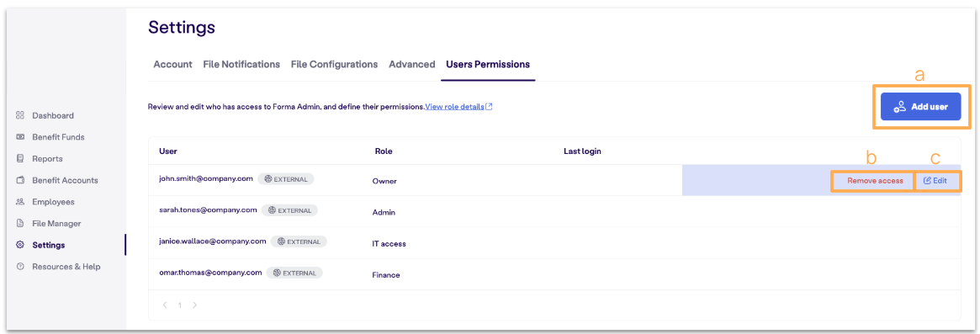This screenshot has width=980, height=334.
Task: Open the File Configurations tab
Action: coord(334,65)
